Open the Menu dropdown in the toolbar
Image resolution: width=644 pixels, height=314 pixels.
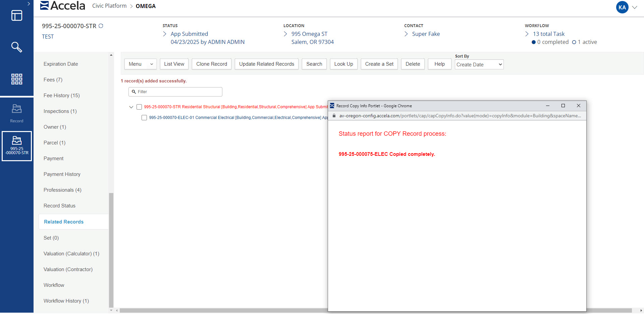click(140, 64)
